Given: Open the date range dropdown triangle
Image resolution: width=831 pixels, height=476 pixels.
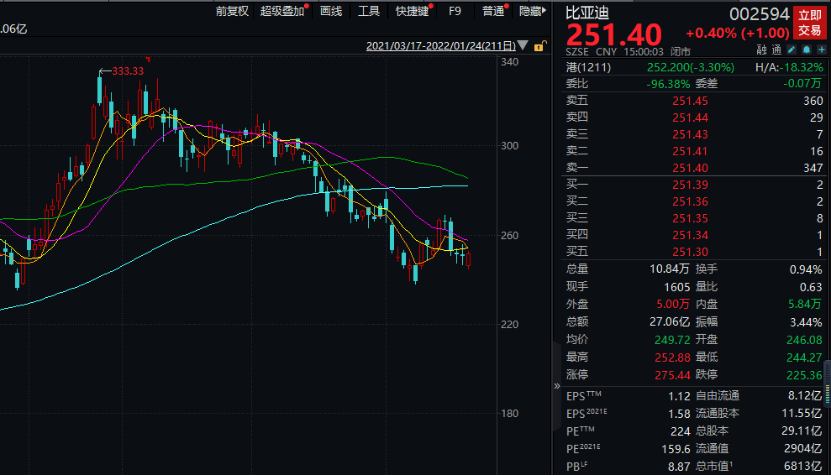Looking at the screenshot, I should pyautogui.click(x=523, y=46).
